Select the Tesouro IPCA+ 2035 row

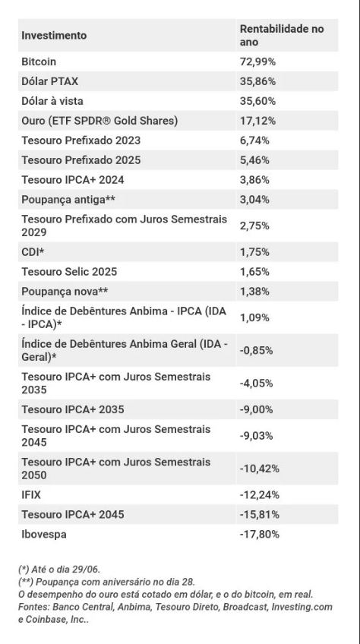tap(178, 409)
